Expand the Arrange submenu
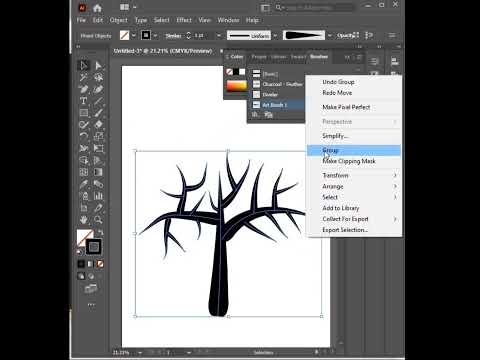Image resolution: width=480 pixels, height=360 pixels. 354,186
